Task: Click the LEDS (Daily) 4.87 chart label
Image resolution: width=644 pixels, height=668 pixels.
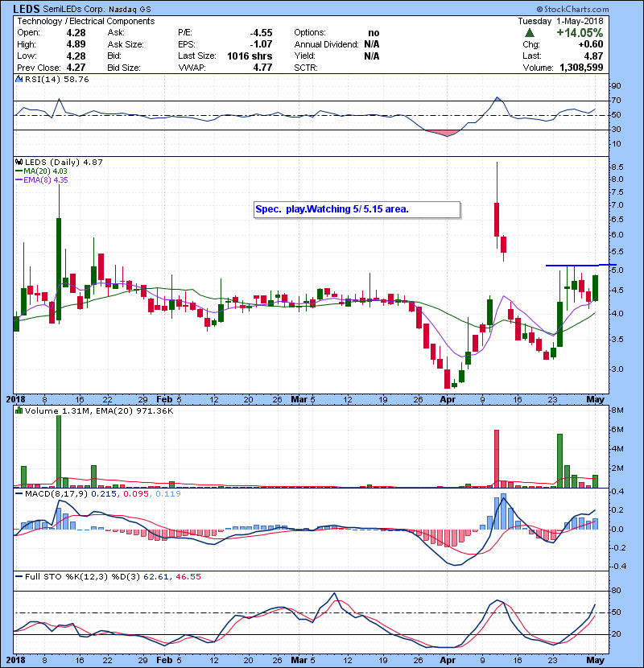Action: pyautogui.click(x=64, y=162)
